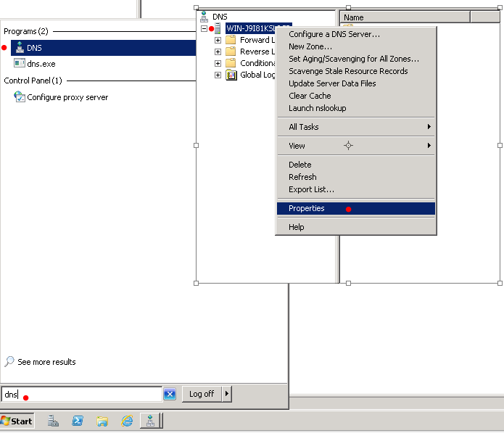This screenshot has width=504, height=433.
Task: Open Server Manager from the taskbar
Action: (x=53, y=421)
